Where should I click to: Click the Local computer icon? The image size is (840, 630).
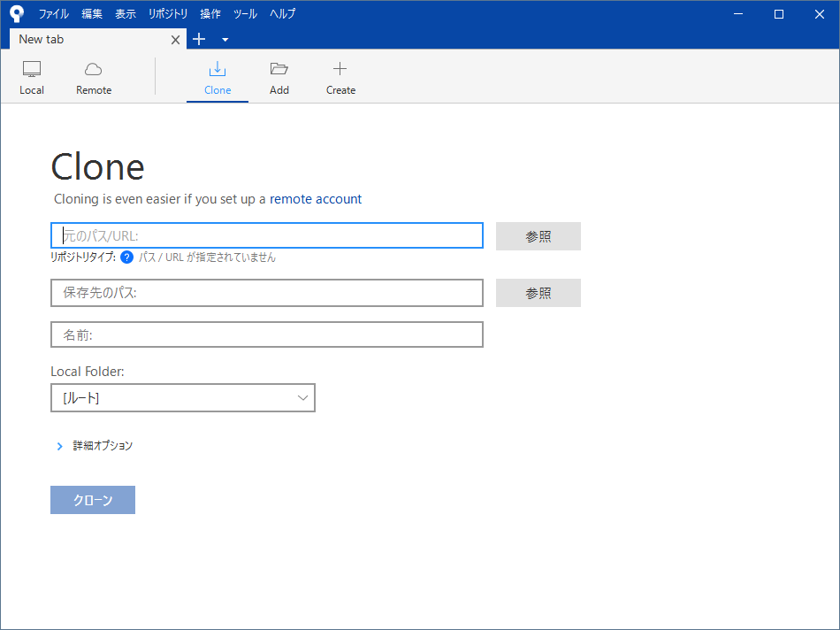click(32, 70)
